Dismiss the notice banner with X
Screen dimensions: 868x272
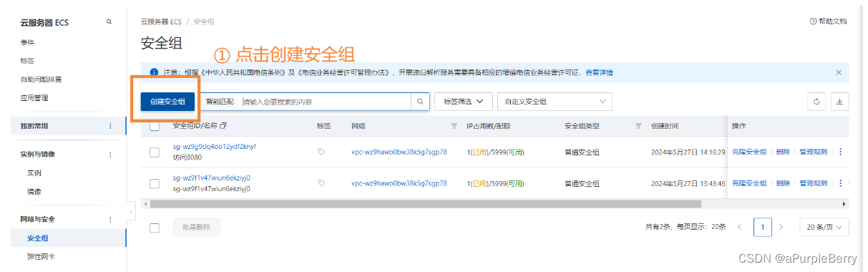click(839, 72)
